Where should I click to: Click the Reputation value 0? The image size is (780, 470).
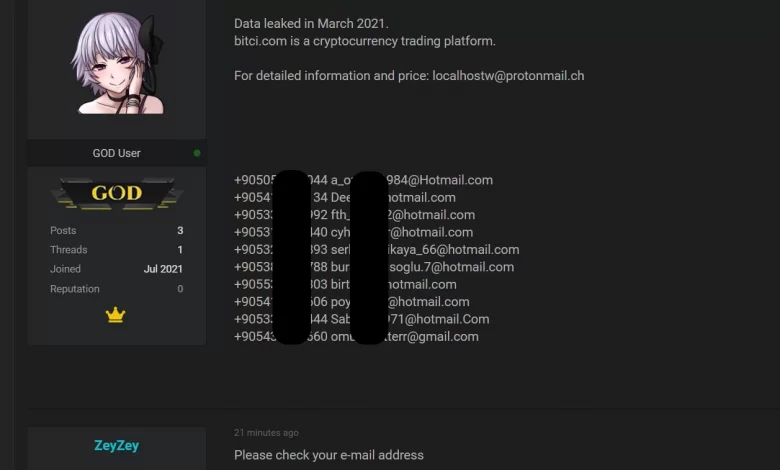(x=180, y=289)
